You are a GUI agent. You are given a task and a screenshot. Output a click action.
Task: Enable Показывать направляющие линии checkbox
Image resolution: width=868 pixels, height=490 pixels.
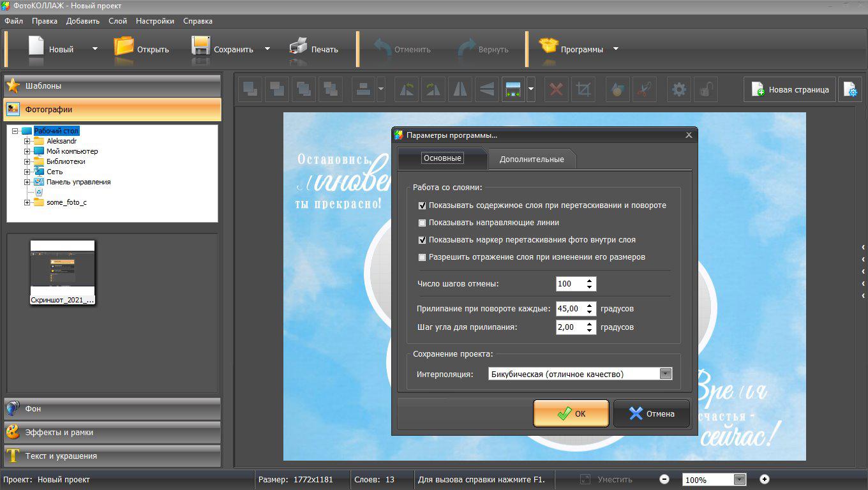(x=422, y=223)
